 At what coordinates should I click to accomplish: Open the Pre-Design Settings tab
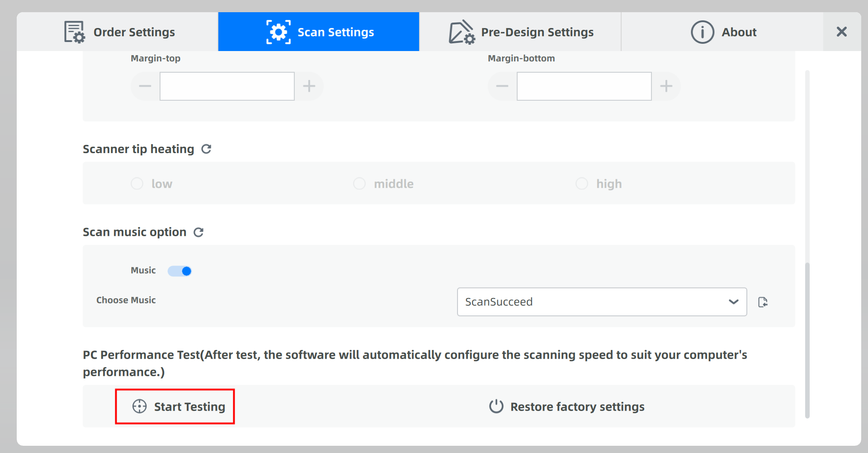[520, 32]
